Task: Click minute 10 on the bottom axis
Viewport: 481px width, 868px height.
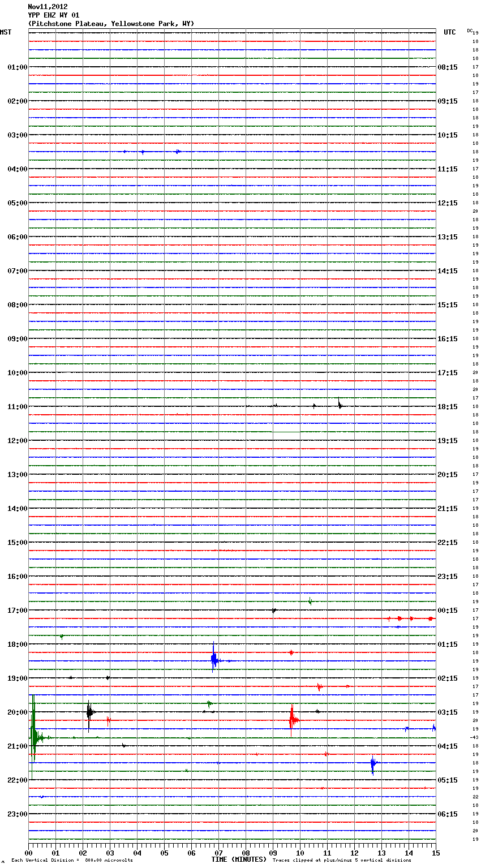Action: [x=300, y=852]
